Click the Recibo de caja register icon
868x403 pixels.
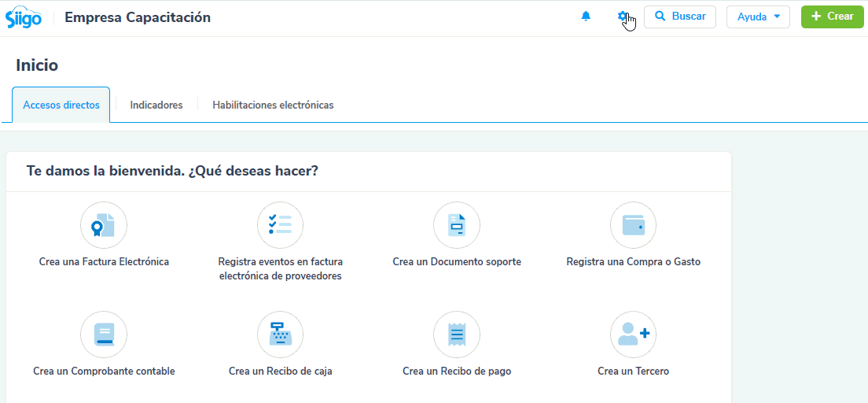(x=280, y=335)
